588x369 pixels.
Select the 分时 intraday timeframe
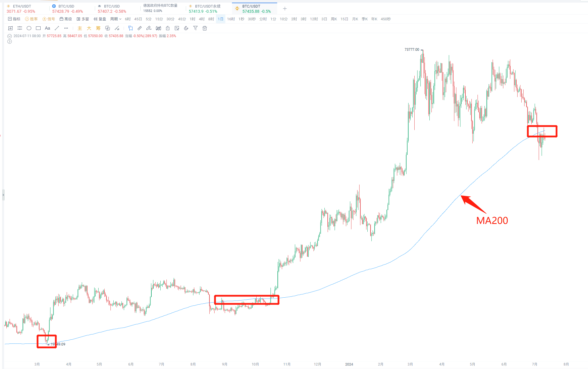[263, 19]
